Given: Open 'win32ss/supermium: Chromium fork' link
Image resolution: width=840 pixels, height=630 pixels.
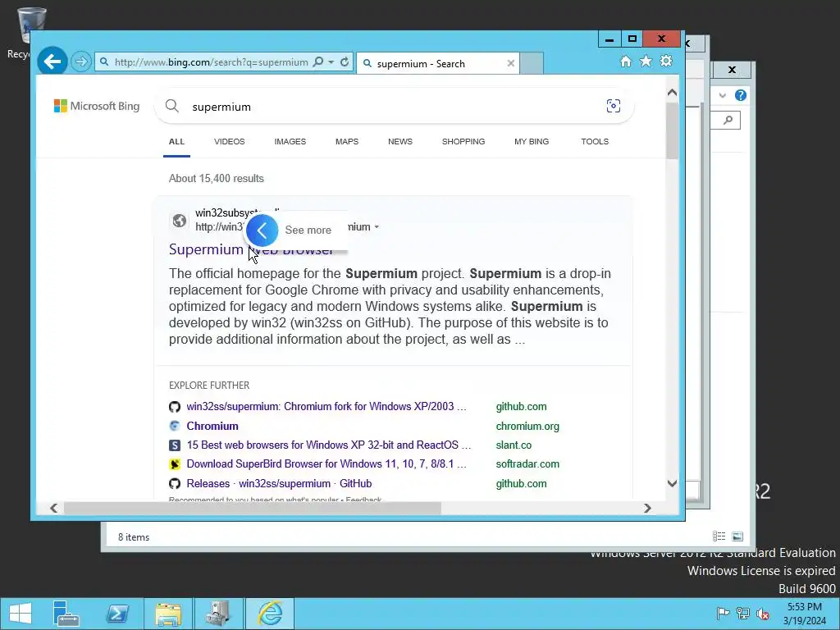Looking at the screenshot, I should 326,407.
